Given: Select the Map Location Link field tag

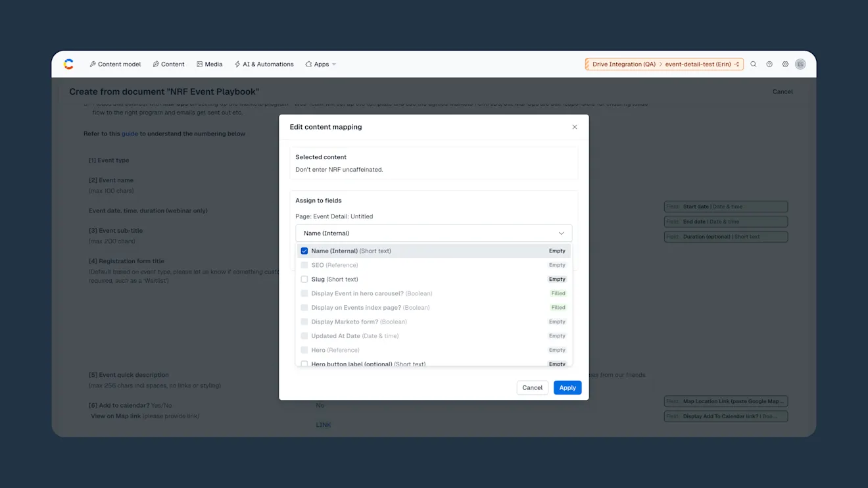Looking at the screenshot, I should tap(726, 401).
